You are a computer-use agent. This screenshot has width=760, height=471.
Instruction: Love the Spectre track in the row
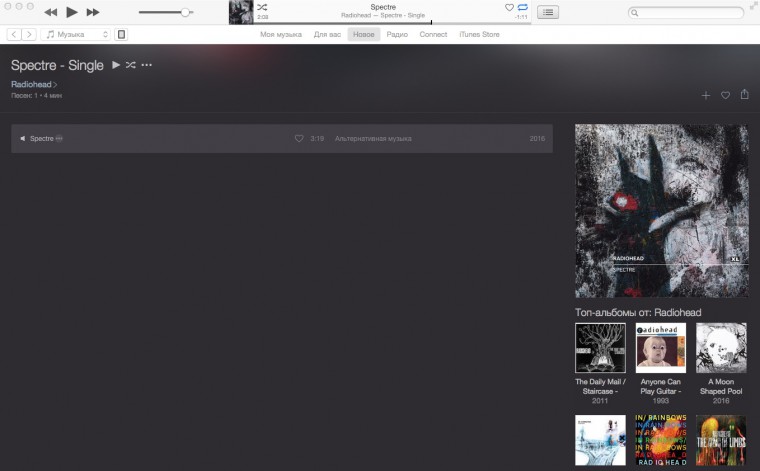[x=299, y=139]
